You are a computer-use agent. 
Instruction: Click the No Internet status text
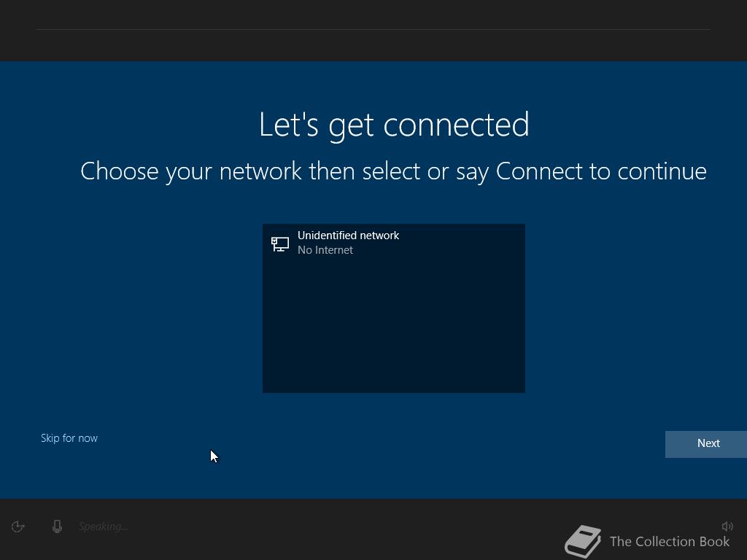[325, 250]
